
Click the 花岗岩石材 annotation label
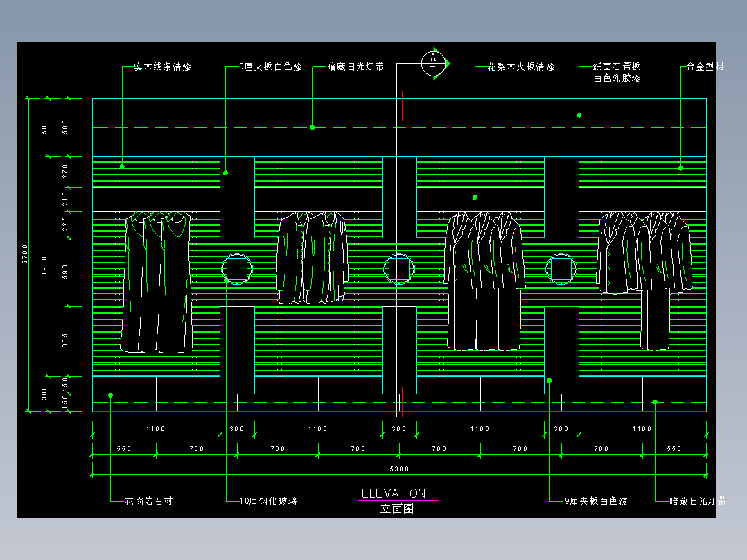(149, 501)
